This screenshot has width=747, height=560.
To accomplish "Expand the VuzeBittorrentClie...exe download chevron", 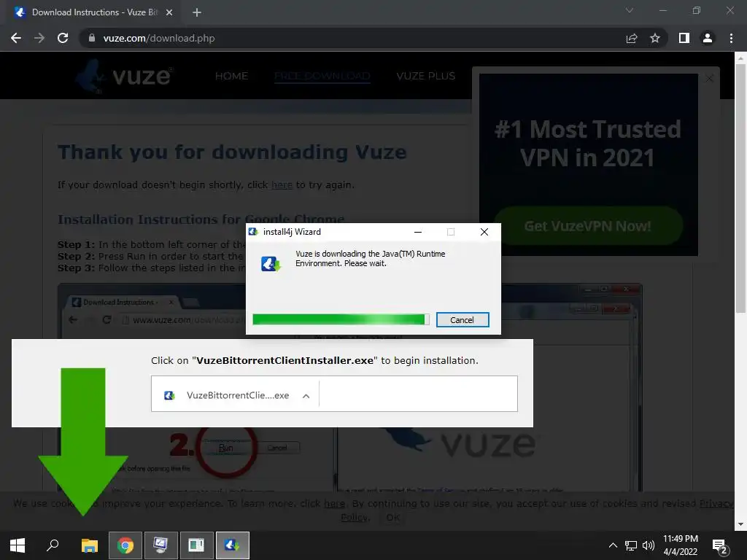I will tap(306, 396).
